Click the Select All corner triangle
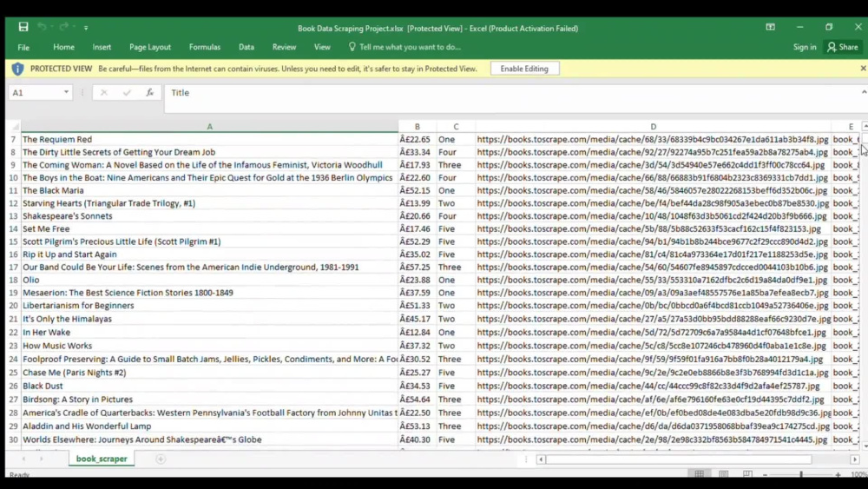The width and height of the screenshot is (868, 489). pos(15,126)
